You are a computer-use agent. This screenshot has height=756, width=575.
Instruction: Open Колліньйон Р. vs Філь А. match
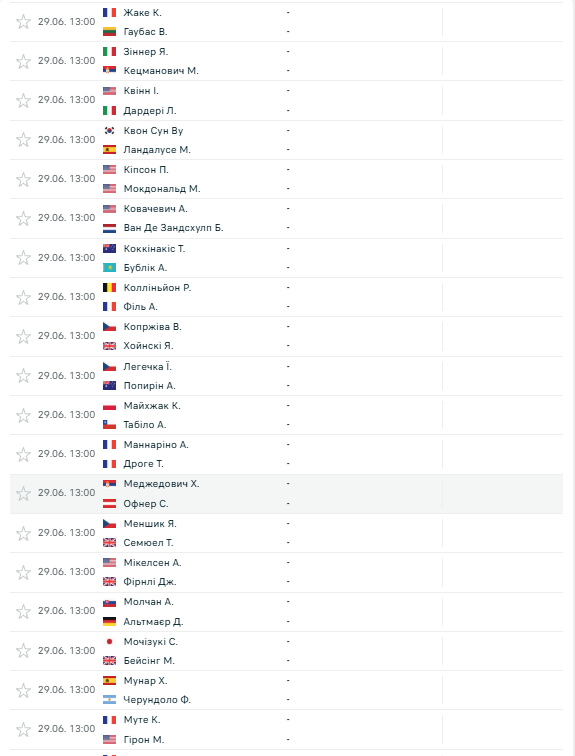click(286, 297)
